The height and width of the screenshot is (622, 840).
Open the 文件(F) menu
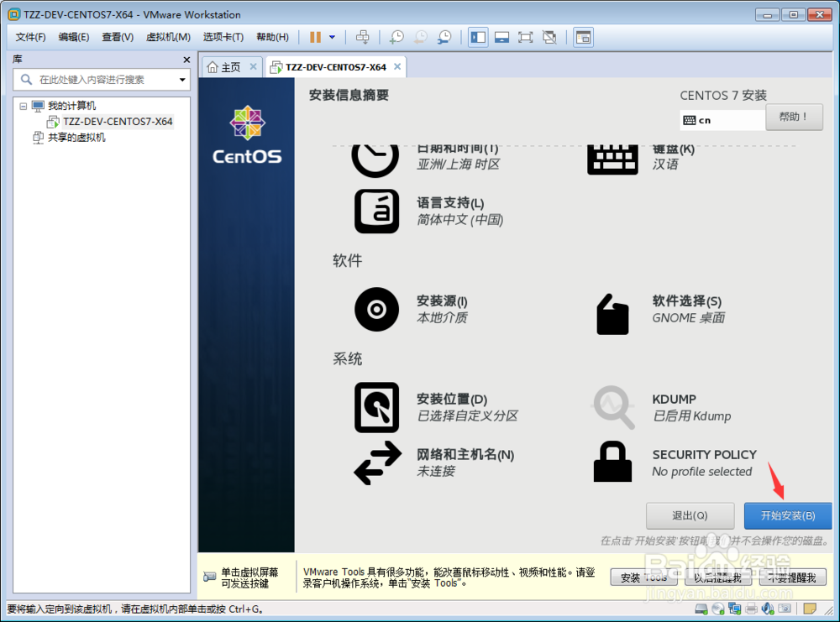30,37
